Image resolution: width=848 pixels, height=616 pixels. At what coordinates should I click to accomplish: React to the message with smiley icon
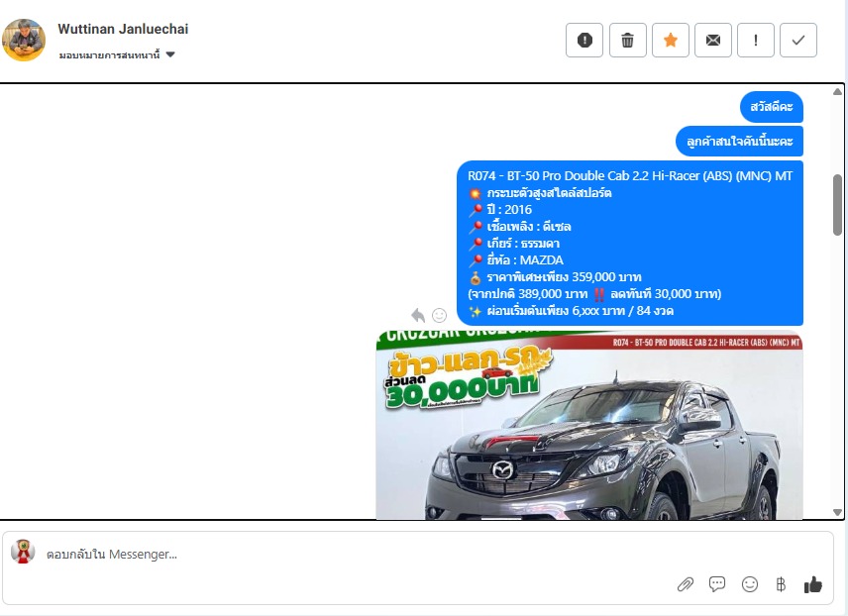coord(439,315)
